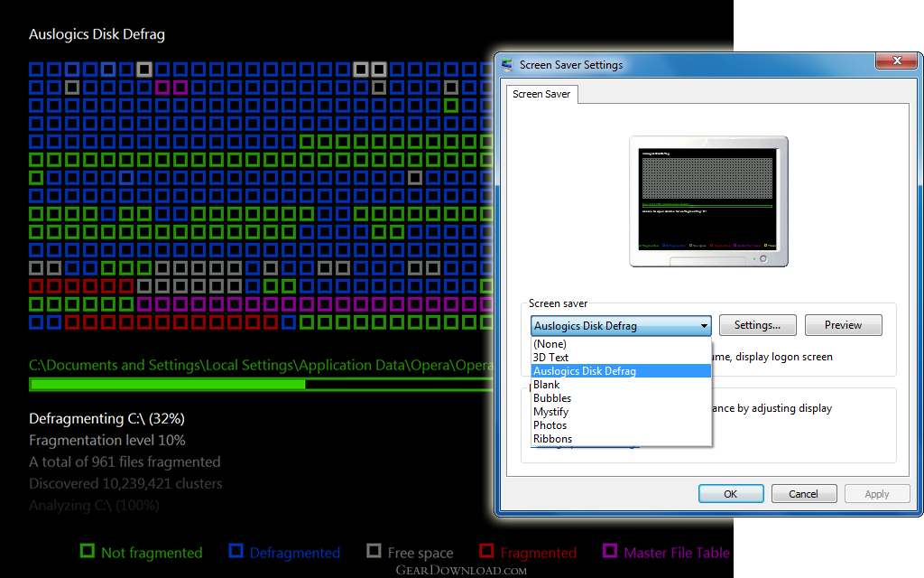Image resolution: width=924 pixels, height=578 pixels.
Task: Click "A total of 961 files fragmented"
Action: click(x=125, y=461)
